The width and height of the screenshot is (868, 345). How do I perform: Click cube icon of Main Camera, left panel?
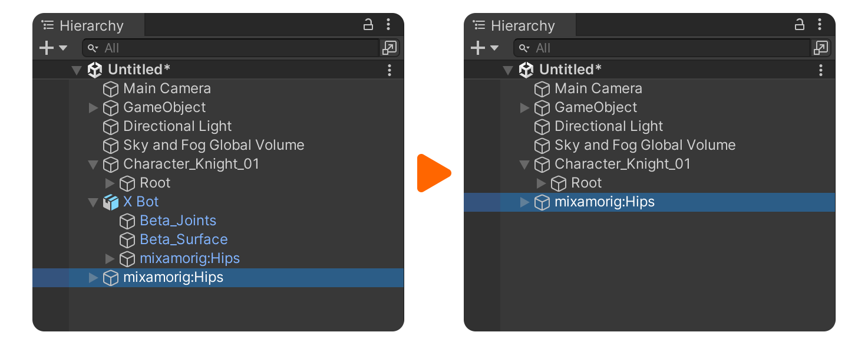click(111, 89)
